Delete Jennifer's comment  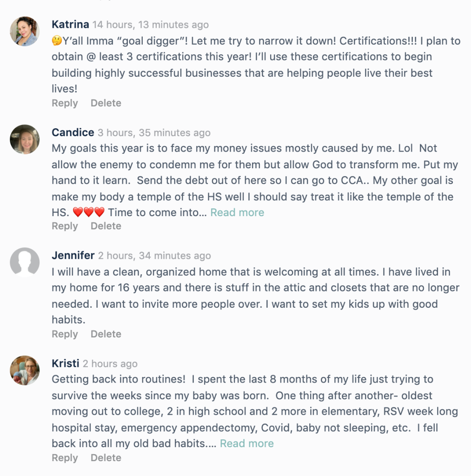(x=106, y=334)
